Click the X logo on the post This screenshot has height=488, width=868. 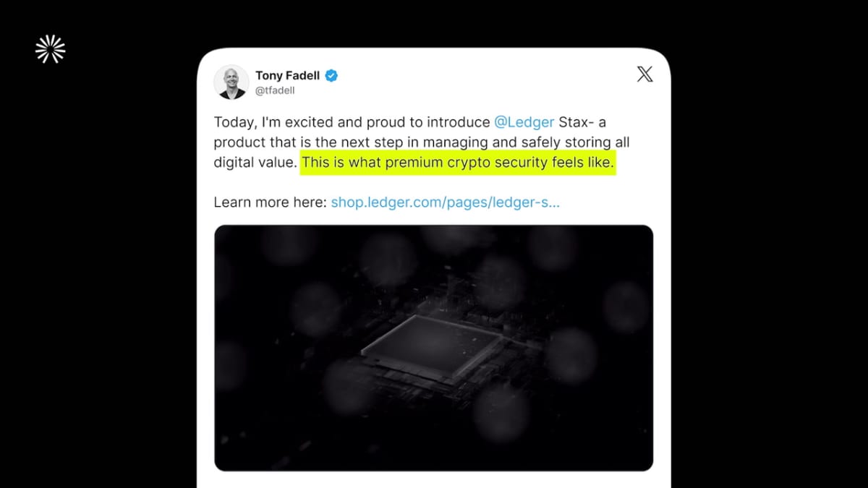(x=644, y=74)
